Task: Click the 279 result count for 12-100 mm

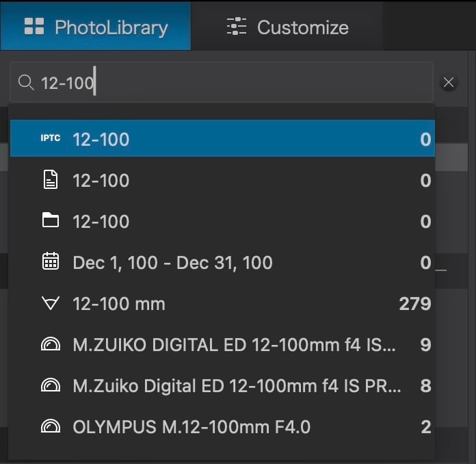Action: point(415,304)
